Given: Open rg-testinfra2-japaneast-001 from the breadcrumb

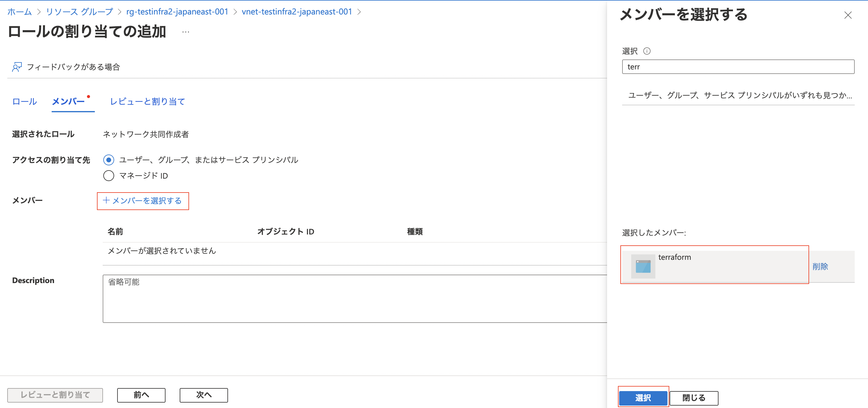Looking at the screenshot, I should coord(177,11).
